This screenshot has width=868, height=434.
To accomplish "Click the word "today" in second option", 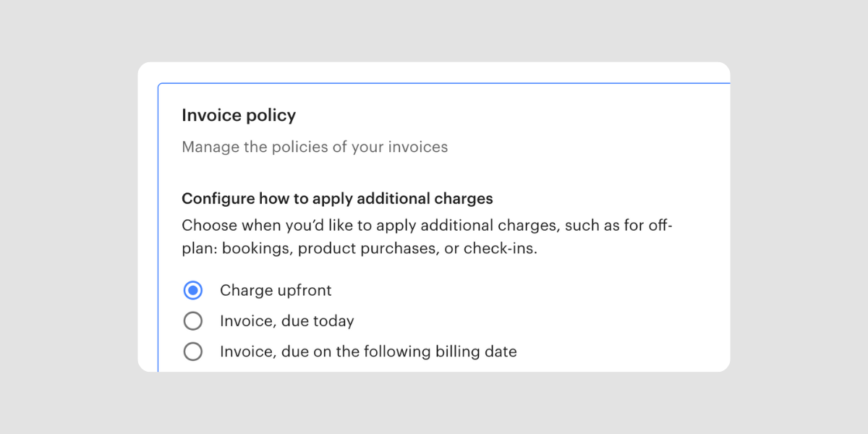I will coord(332,320).
